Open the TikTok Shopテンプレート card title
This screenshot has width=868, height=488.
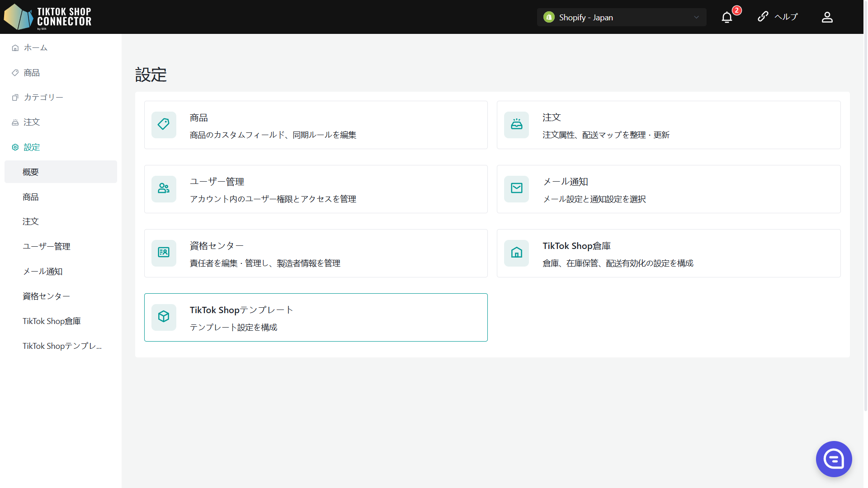[x=241, y=310]
